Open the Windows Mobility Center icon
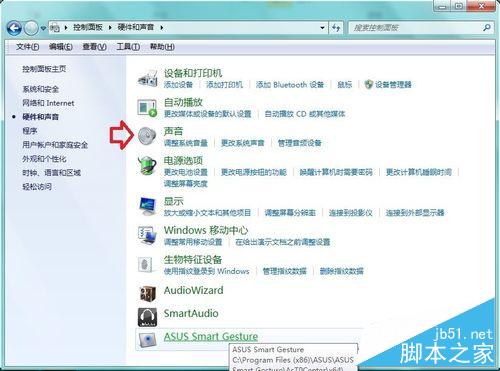 pyautogui.click(x=147, y=235)
